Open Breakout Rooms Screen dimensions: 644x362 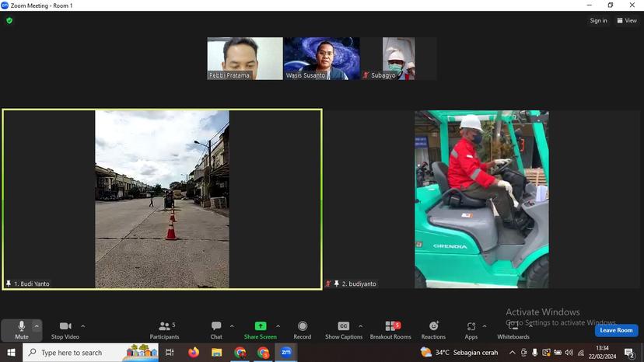click(x=390, y=330)
